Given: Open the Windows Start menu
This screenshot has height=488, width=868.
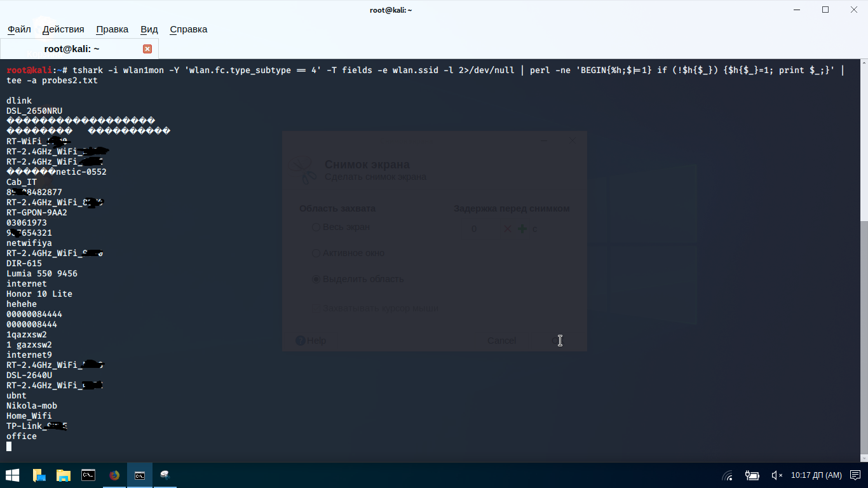Looking at the screenshot, I should 13,475.
